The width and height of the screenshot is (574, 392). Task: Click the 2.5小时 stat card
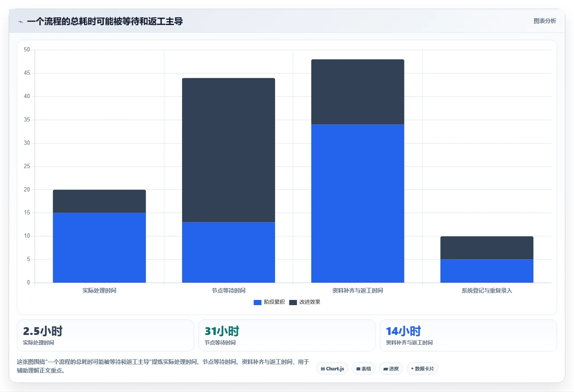pyautogui.click(x=106, y=335)
